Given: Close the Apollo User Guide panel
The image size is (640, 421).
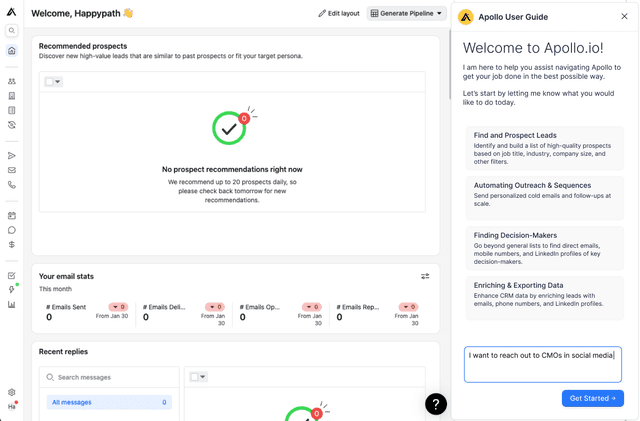Looking at the screenshot, I should 624,16.
